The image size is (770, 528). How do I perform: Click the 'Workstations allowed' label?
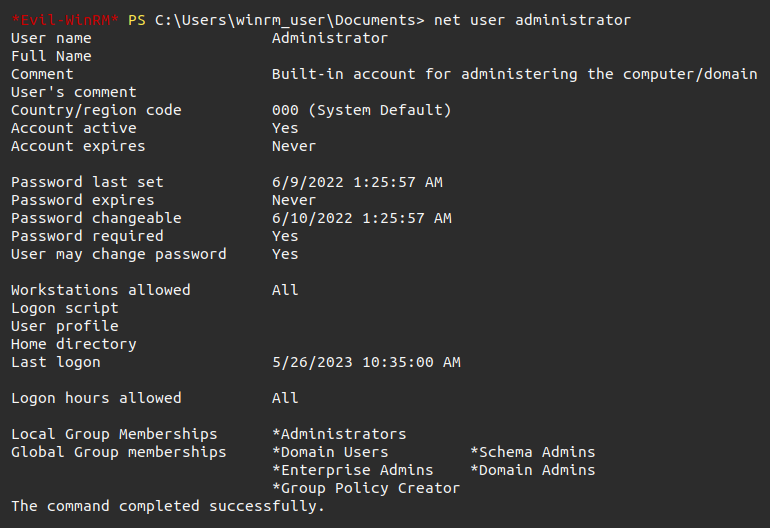click(x=100, y=290)
